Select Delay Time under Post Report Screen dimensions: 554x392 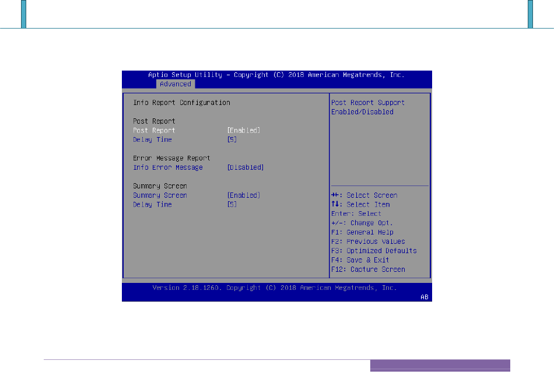[x=152, y=139]
